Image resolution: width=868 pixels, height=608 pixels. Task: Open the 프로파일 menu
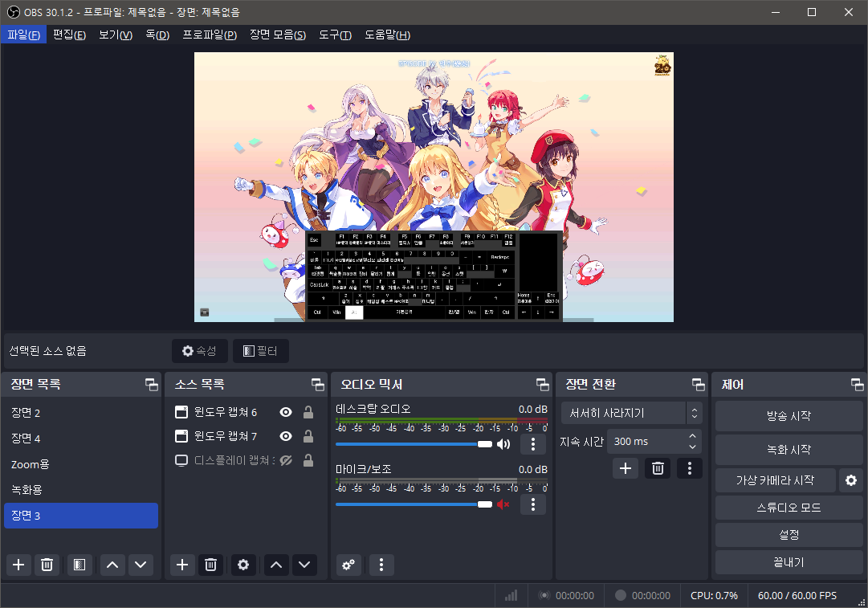[210, 35]
